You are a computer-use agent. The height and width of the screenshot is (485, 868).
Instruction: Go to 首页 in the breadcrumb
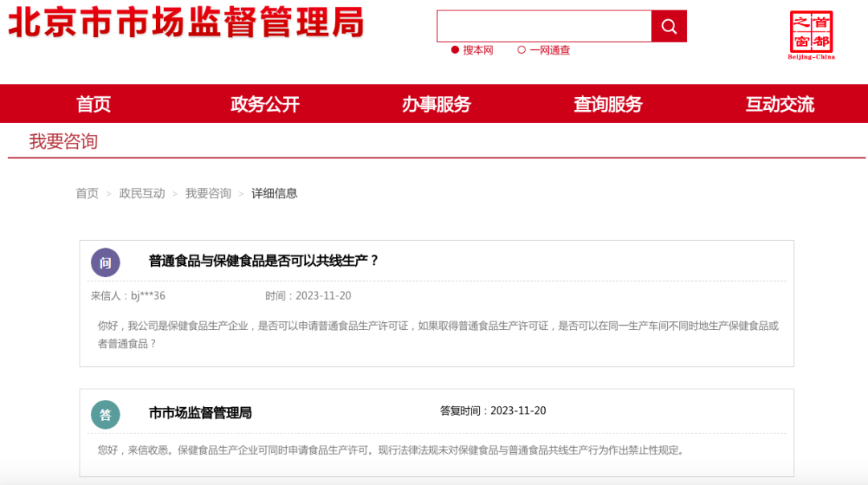pos(87,194)
